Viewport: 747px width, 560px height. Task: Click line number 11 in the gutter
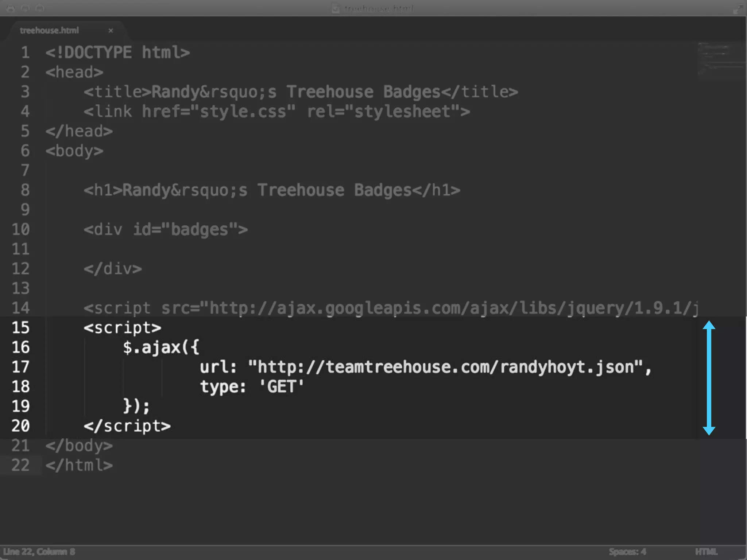point(20,249)
